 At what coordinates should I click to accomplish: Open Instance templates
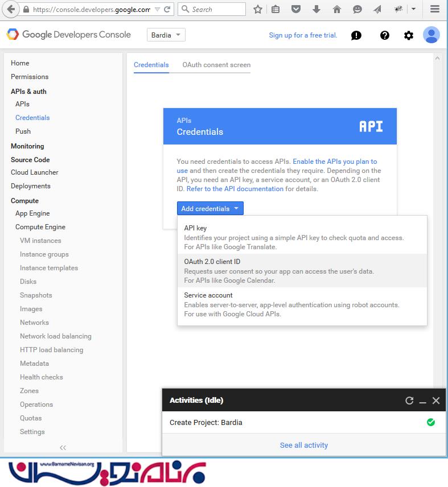point(49,268)
